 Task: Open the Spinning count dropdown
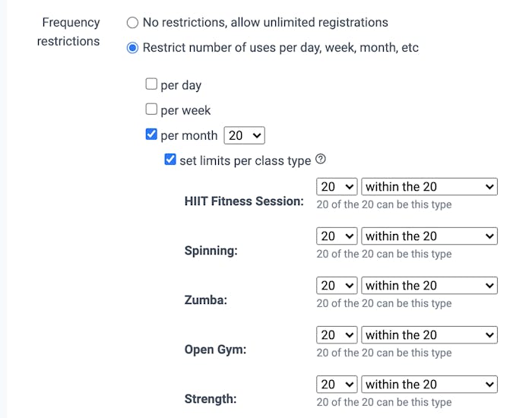[x=337, y=236]
